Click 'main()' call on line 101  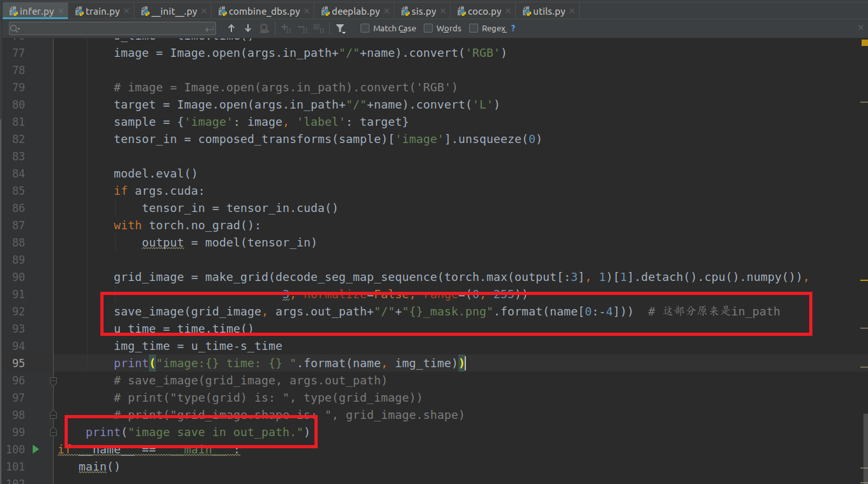99,467
